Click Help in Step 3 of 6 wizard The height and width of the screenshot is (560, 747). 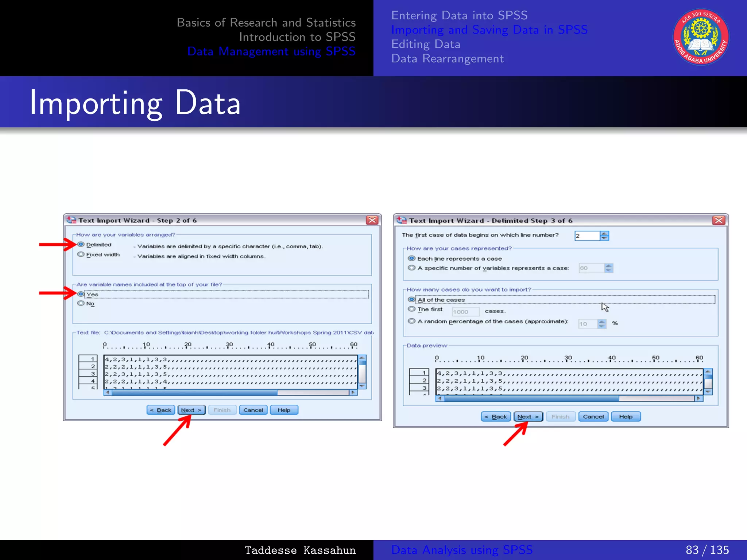point(626,417)
